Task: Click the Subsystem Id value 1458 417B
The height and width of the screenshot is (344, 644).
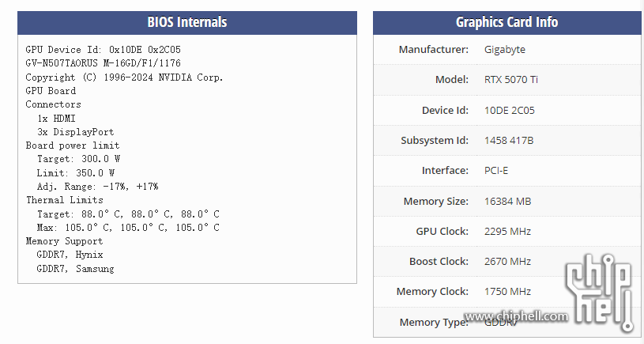Action: click(509, 141)
